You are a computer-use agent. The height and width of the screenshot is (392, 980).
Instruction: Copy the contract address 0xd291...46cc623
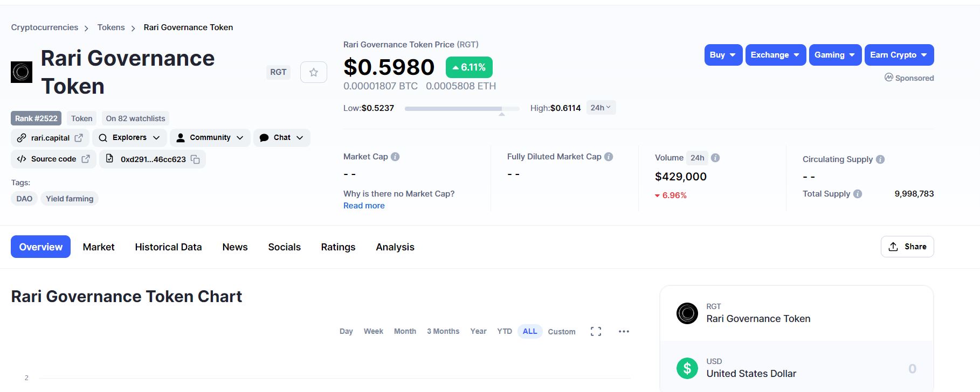[x=196, y=159]
